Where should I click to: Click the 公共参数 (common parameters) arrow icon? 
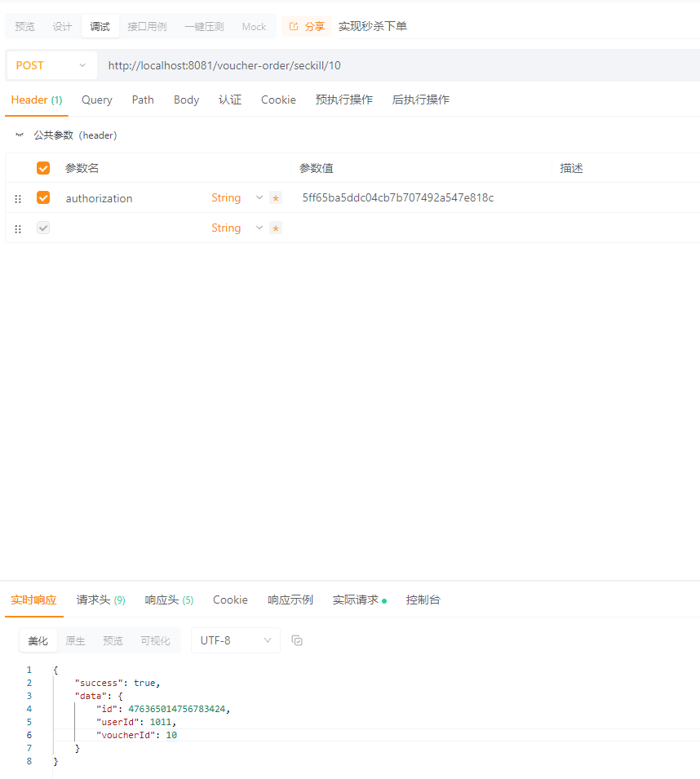tap(19, 135)
